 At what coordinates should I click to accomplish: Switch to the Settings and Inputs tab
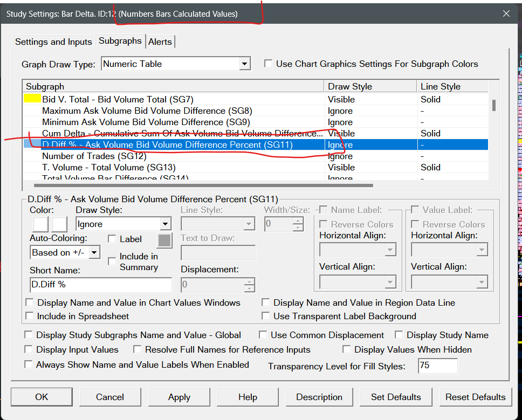pyautogui.click(x=53, y=42)
